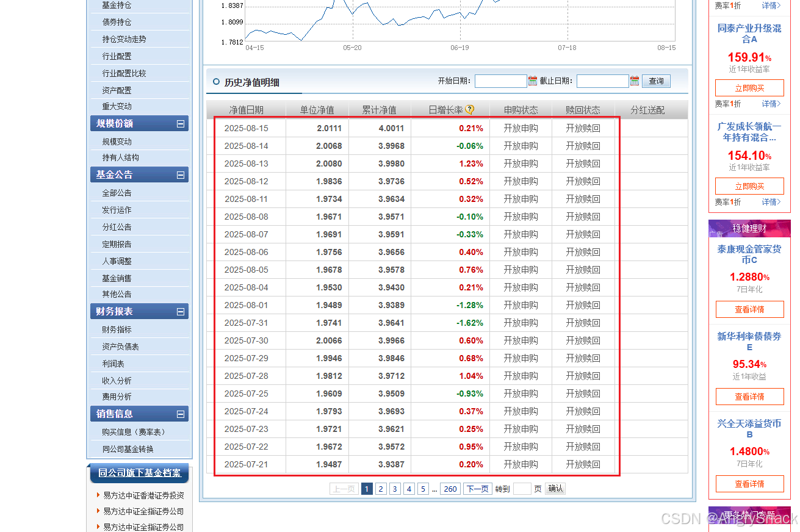Click 立即购买 under 广发成长领航
The image size is (800, 532).
coord(749,186)
